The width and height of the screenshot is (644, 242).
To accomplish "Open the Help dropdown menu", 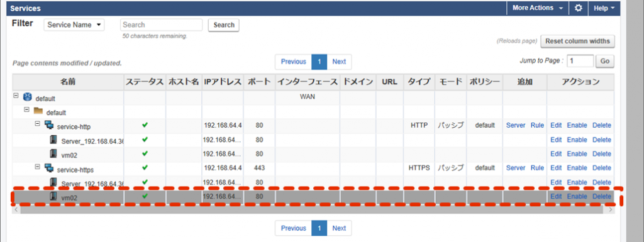I will (604, 8).
